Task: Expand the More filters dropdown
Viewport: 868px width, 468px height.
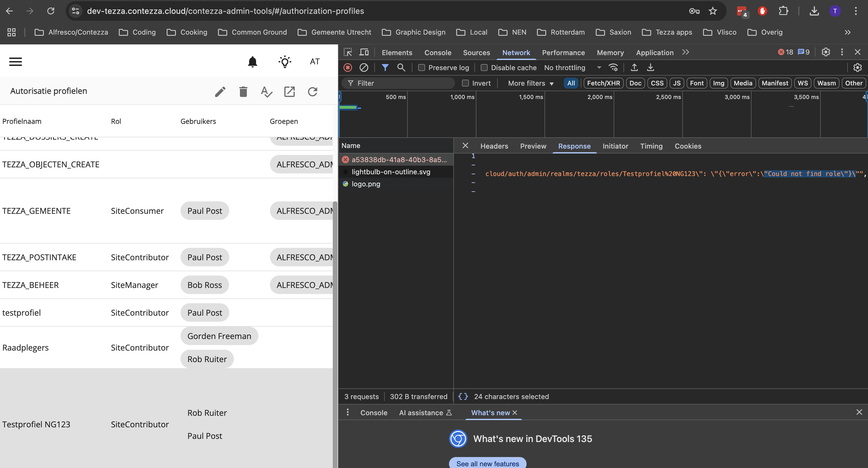Action: 530,83
